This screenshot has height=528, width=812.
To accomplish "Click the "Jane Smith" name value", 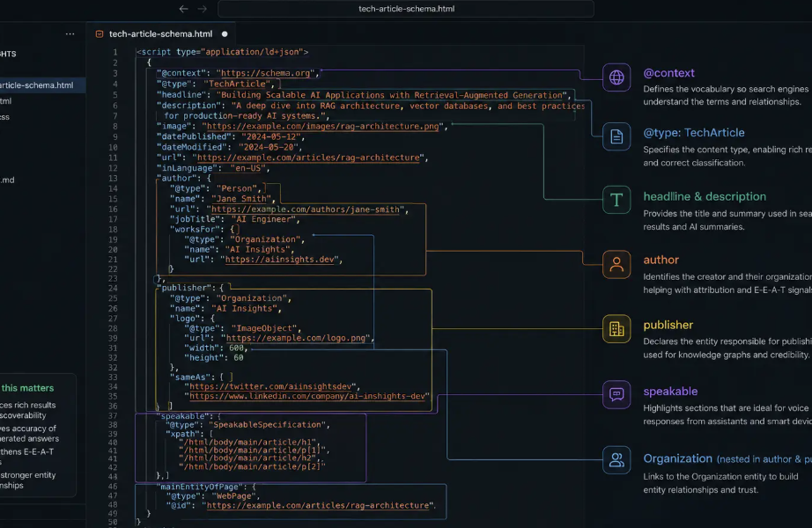I will (240, 199).
